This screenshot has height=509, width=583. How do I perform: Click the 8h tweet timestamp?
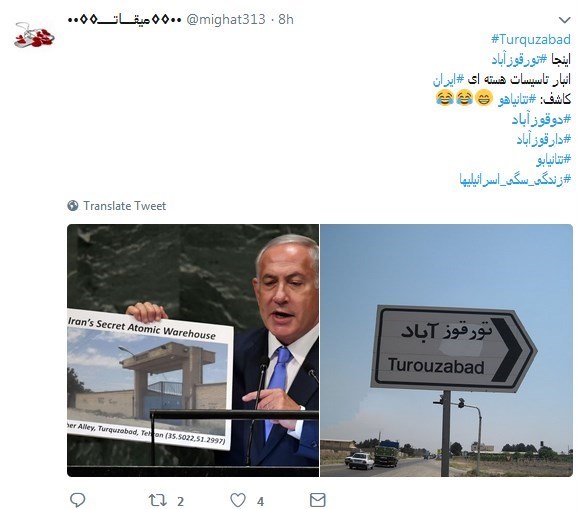click(286, 19)
